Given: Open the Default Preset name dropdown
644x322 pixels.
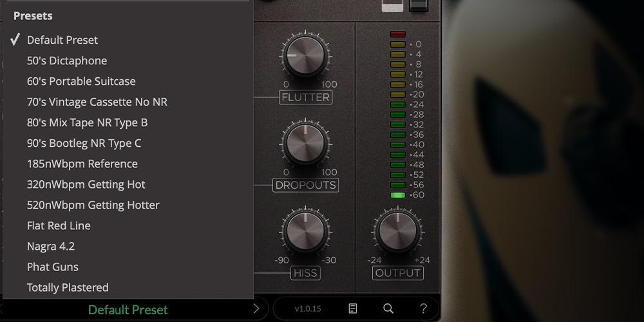Looking at the screenshot, I should pyautogui.click(x=128, y=310).
